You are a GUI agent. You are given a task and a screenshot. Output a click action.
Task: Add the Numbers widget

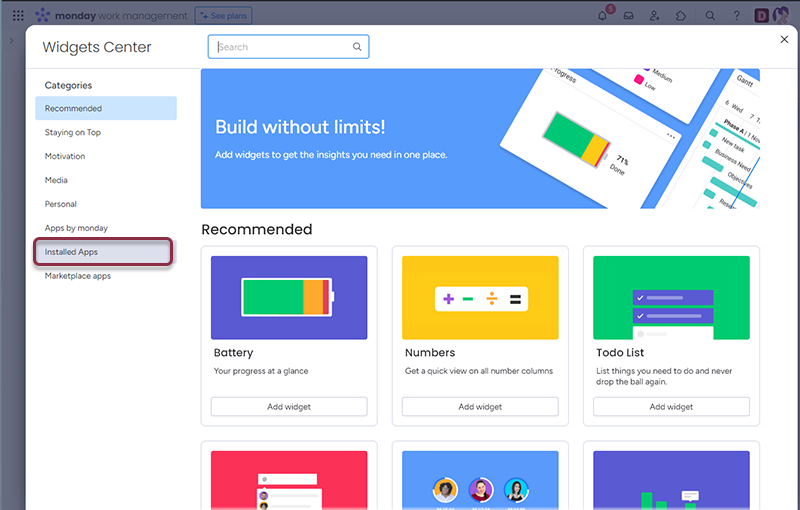coord(480,407)
